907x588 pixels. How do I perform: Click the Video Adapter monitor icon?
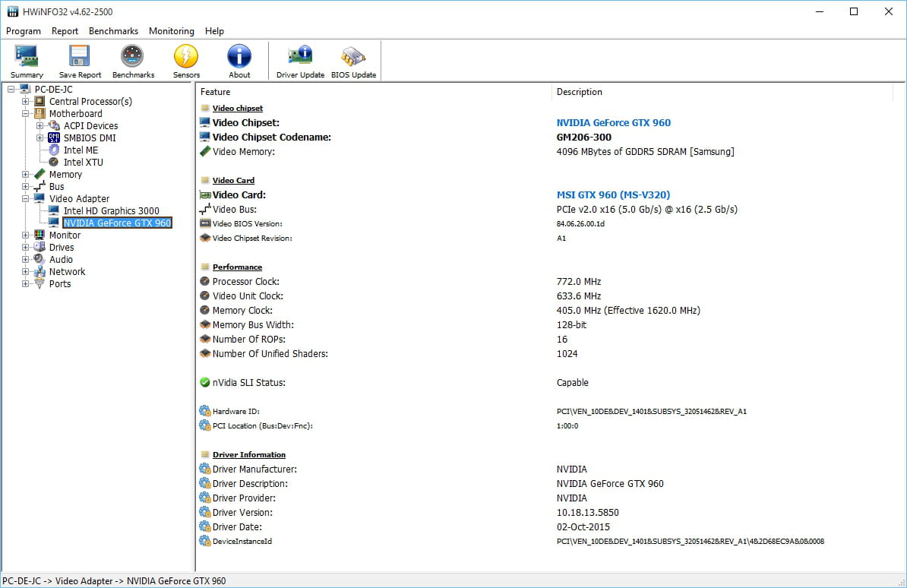(x=40, y=198)
